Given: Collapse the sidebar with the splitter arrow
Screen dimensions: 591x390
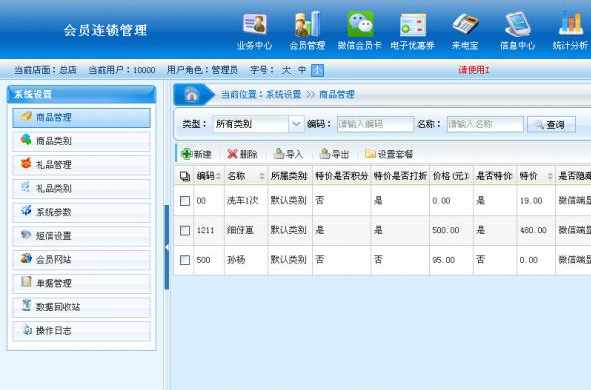Looking at the screenshot, I should 167,247.
